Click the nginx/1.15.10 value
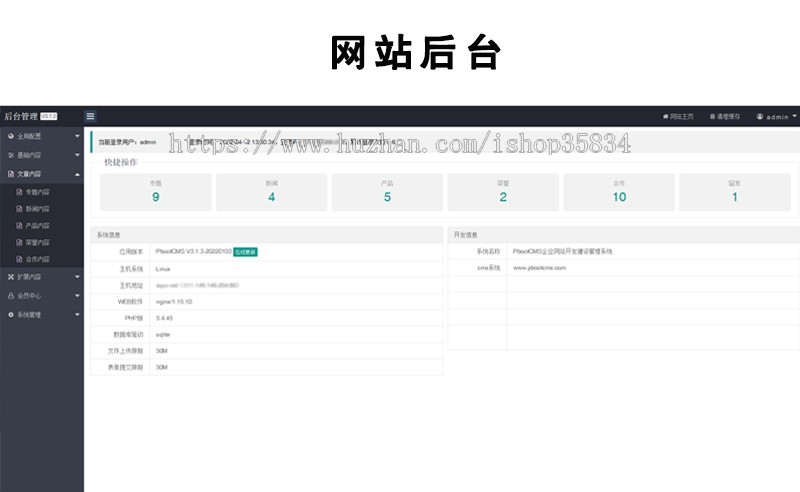 174,302
